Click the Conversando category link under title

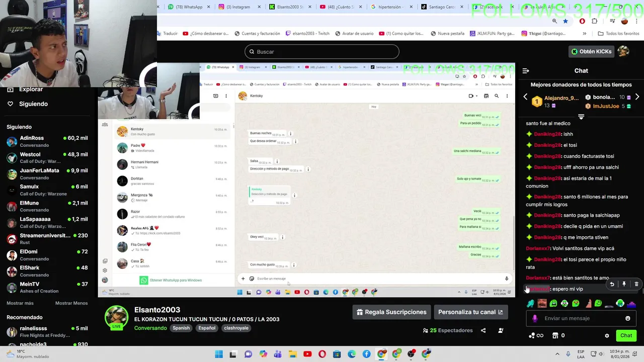[x=150, y=328]
